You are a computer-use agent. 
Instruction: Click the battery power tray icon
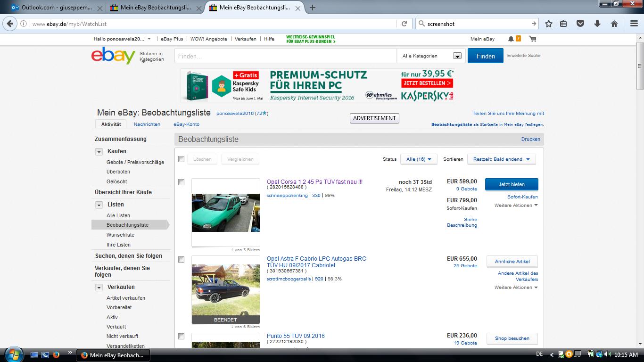[591, 354]
